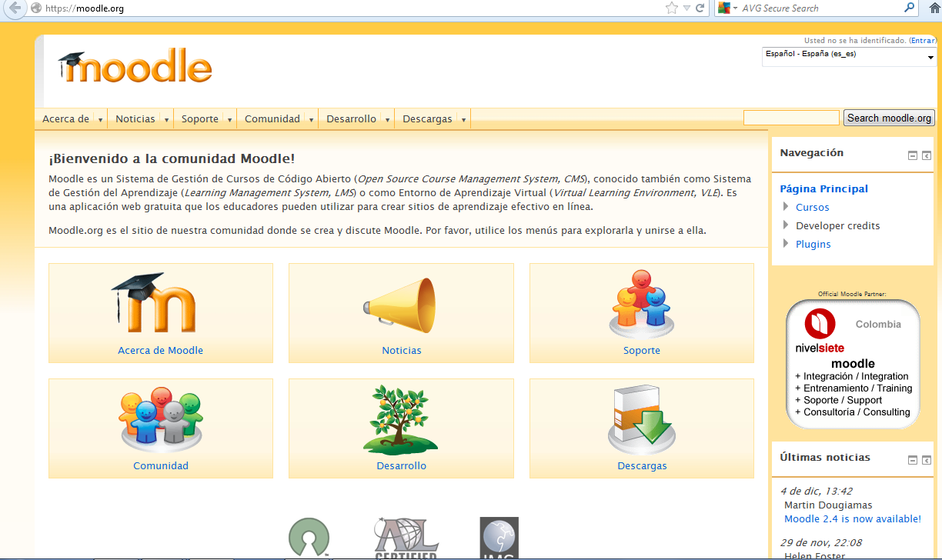
Task: Collapse the Navegación block with the minus icon
Action: click(x=913, y=155)
